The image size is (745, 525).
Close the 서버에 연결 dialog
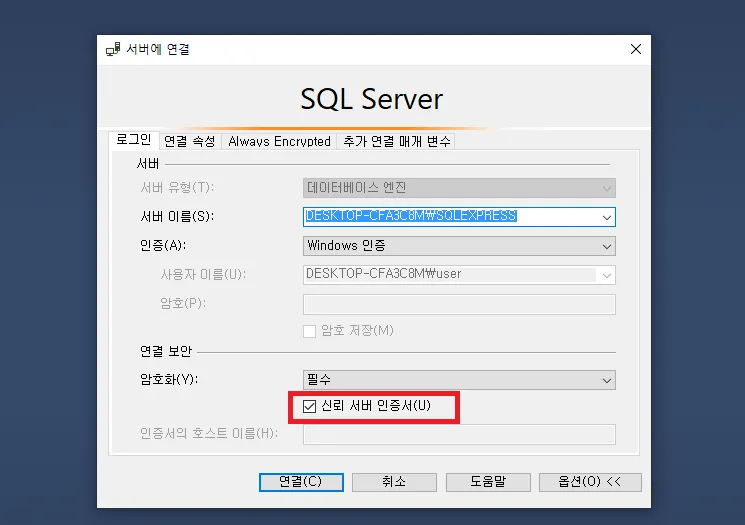pyautogui.click(x=636, y=49)
